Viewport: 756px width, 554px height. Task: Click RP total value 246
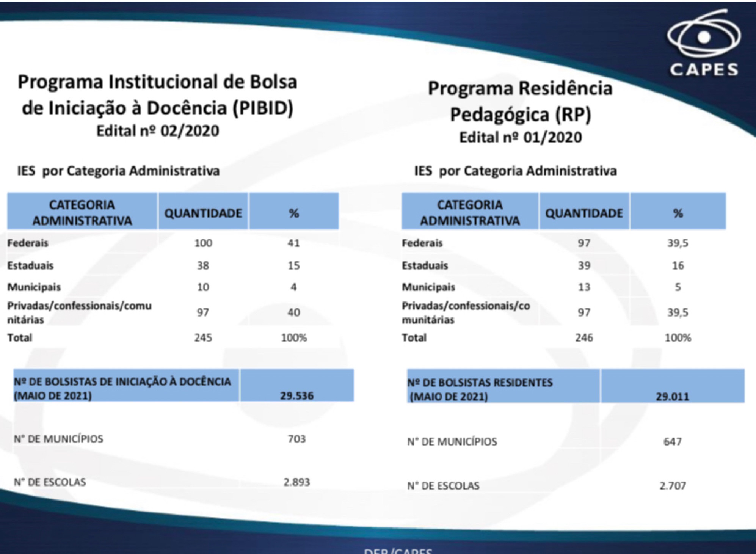click(x=584, y=337)
